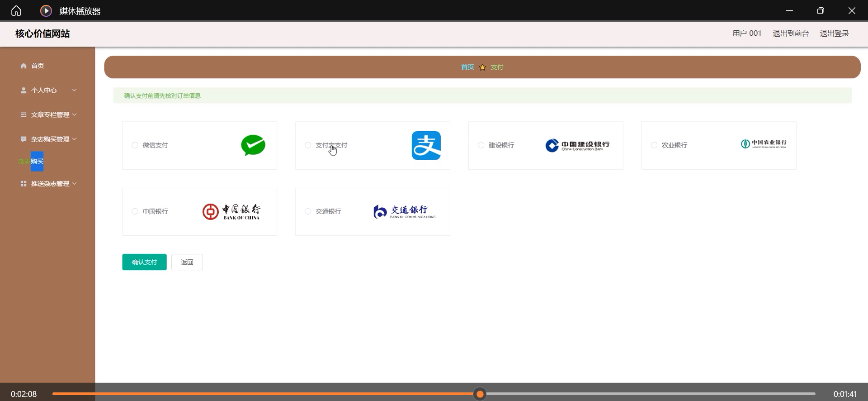Expand the 推送杂志管理 chevron
The image size is (868, 401).
pyautogui.click(x=74, y=183)
